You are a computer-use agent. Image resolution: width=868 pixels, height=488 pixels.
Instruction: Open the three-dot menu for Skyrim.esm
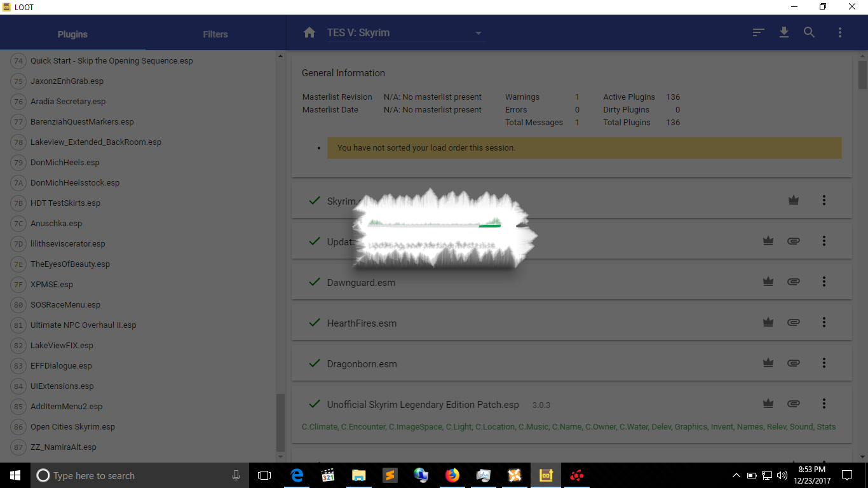point(824,200)
